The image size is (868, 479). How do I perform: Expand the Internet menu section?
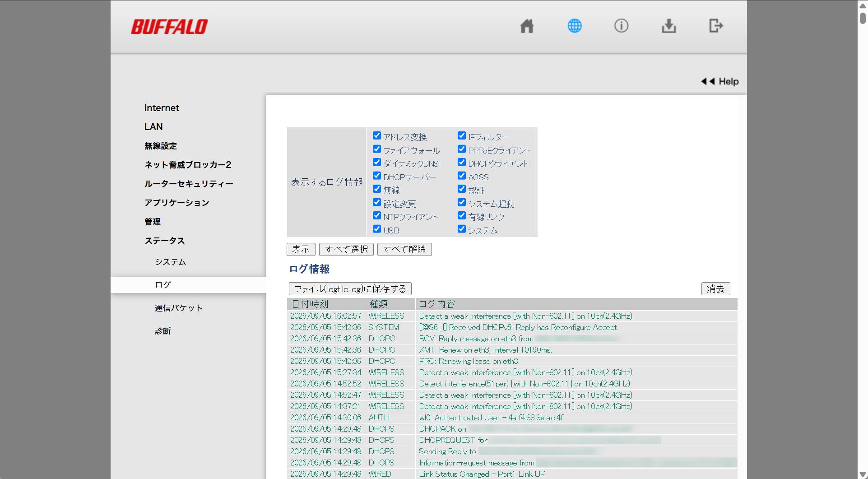(x=162, y=108)
